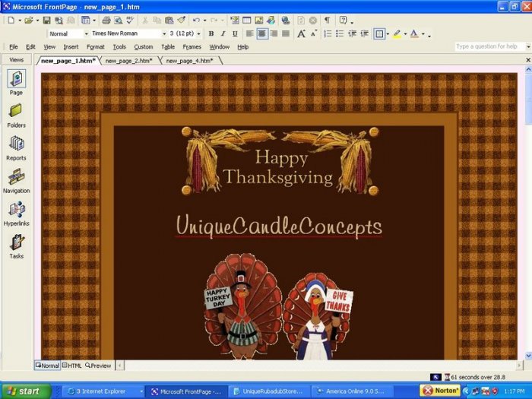Toggle Center alignment
The image size is (532, 399).
click(262, 33)
